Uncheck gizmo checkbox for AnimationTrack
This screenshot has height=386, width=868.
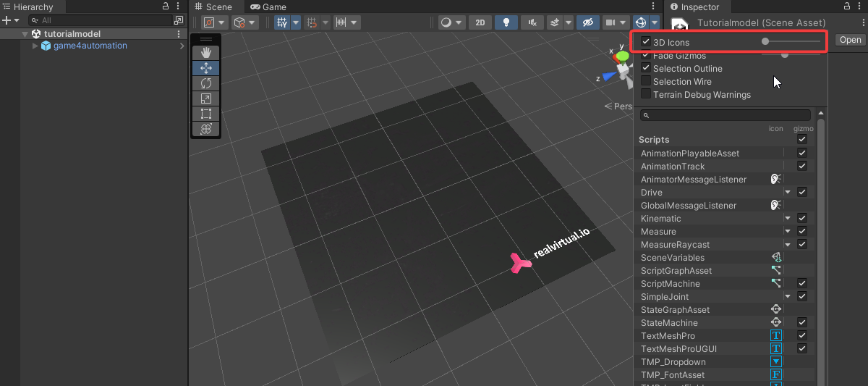[x=801, y=167]
